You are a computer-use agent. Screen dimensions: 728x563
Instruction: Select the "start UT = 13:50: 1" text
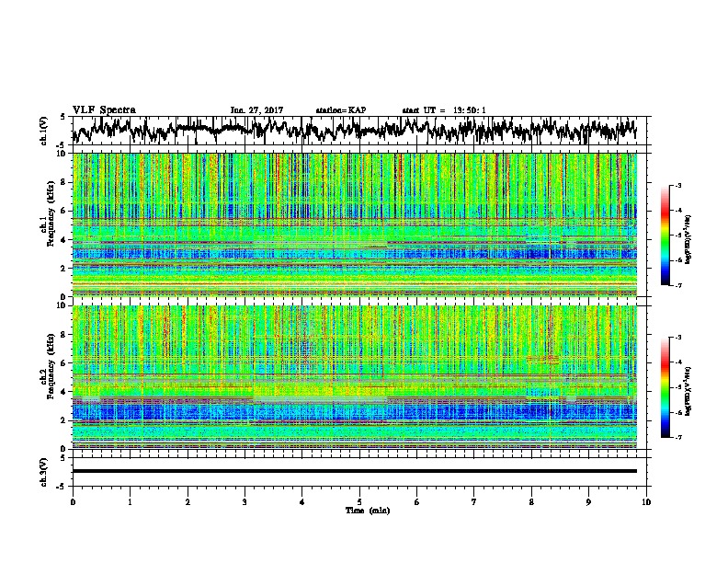point(444,110)
